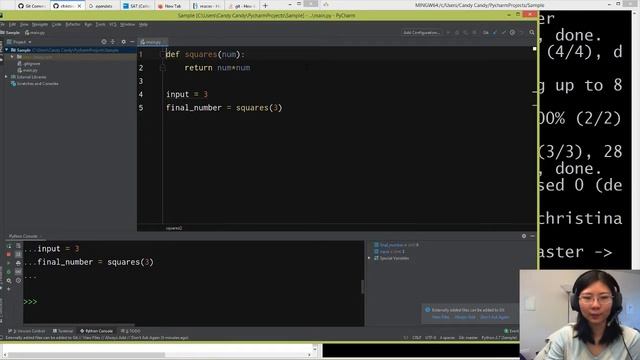The image size is (640, 360).
Task: Click the VCS update project arrow icon
Action: [x=495, y=32]
